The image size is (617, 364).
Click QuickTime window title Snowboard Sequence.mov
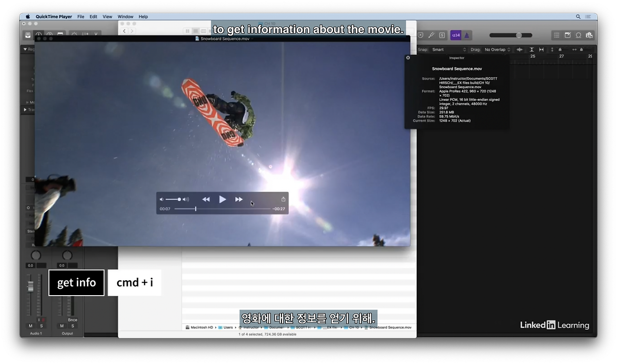click(x=222, y=39)
